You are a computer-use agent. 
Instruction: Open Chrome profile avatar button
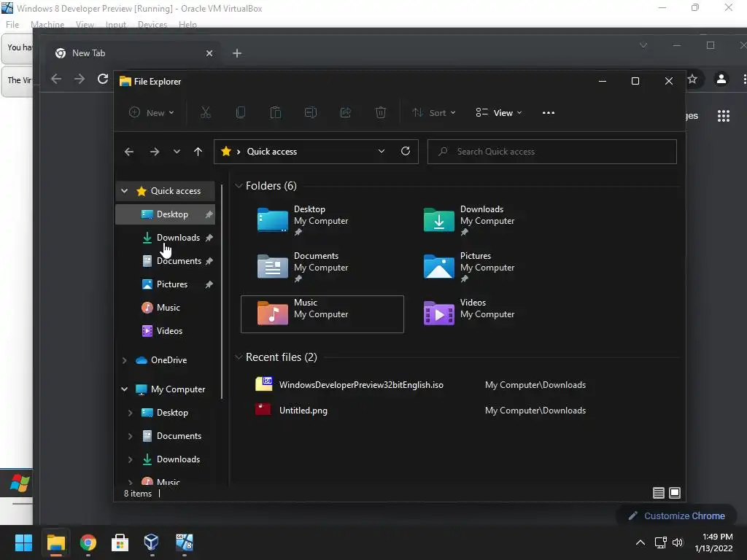coord(721,79)
